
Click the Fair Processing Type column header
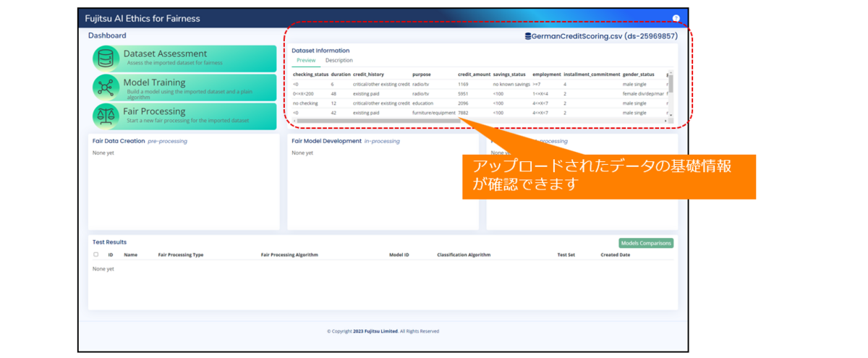click(x=180, y=255)
